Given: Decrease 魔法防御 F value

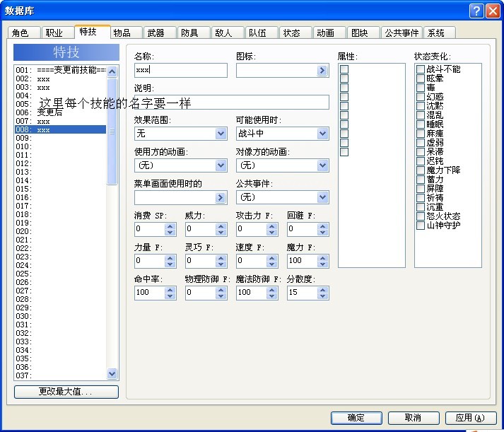Looking at the screenshot, I should (x=272, y=296).
